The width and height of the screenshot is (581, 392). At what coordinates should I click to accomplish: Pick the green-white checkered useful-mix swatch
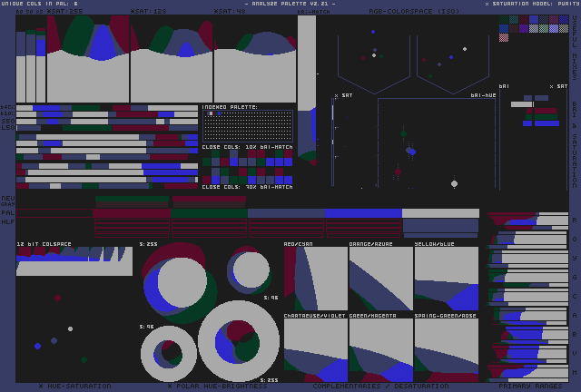pyautogui.click(x=544, y=28)
